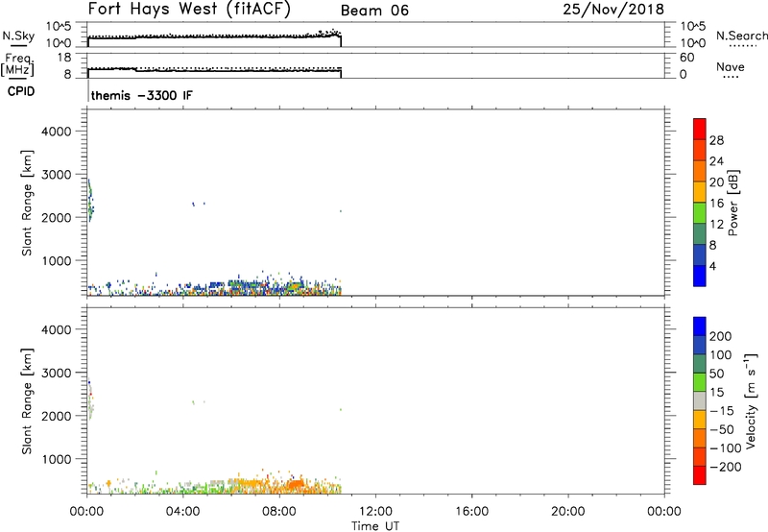Click the 'N.Sky' legend label
768x532 pixels.
[x=18, y=36]
